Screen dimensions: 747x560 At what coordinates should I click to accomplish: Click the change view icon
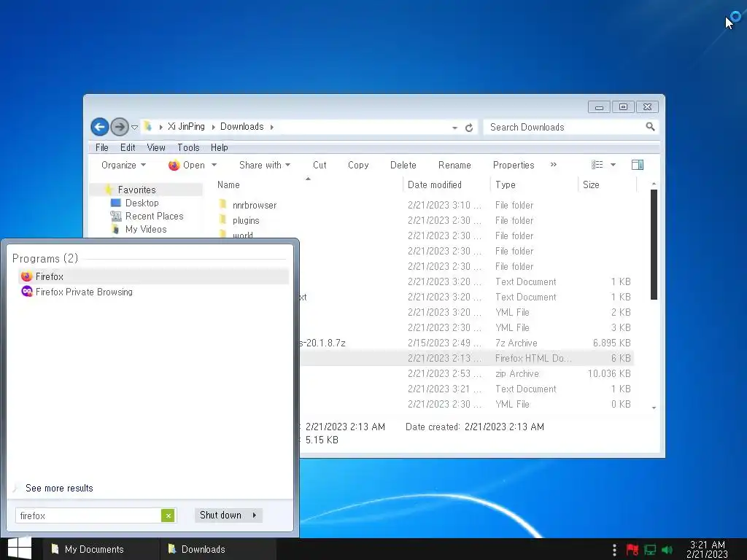[597, 165]
